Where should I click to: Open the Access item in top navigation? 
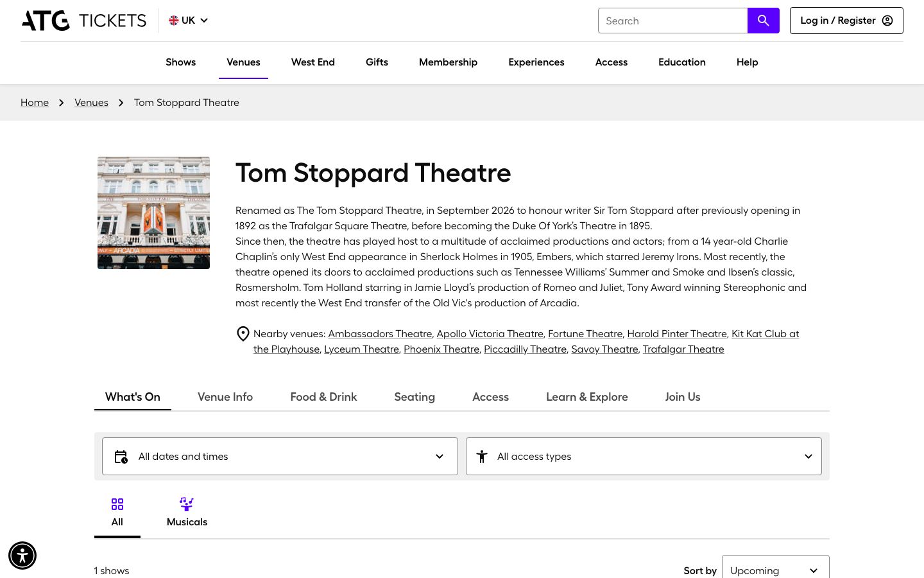coord(612,62)
